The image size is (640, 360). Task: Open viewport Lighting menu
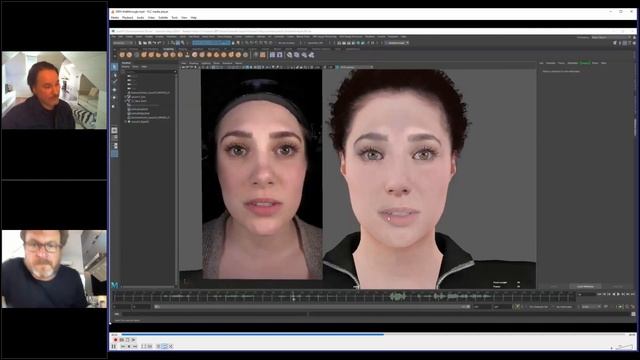click(205, 63)
